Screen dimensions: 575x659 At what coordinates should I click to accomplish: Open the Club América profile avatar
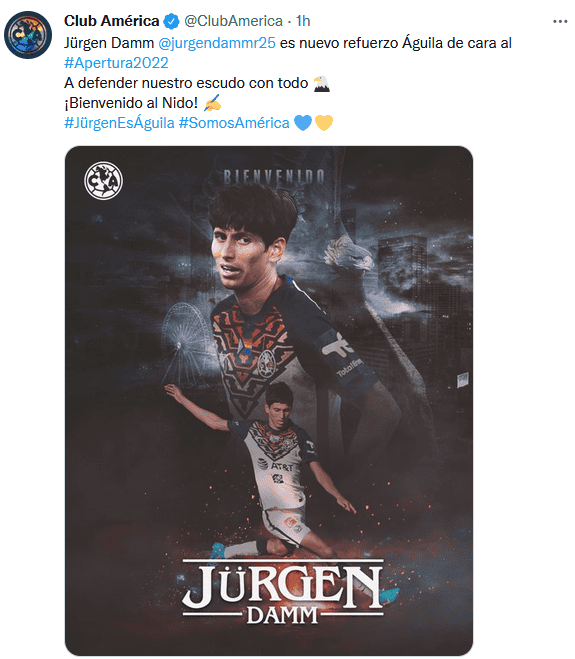coord(28,35)
